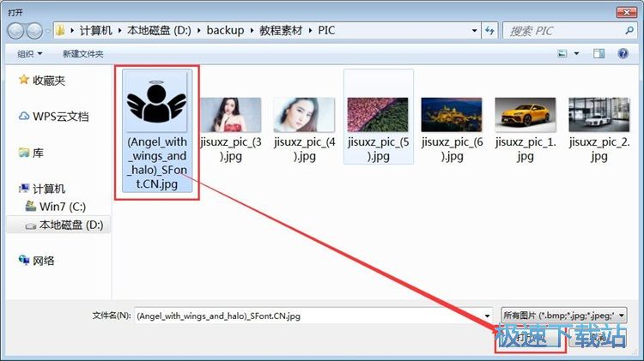This screenshot has width=644, height=361.
Task: Open the file name combo dropdown arrow
Action: point(487,316)
